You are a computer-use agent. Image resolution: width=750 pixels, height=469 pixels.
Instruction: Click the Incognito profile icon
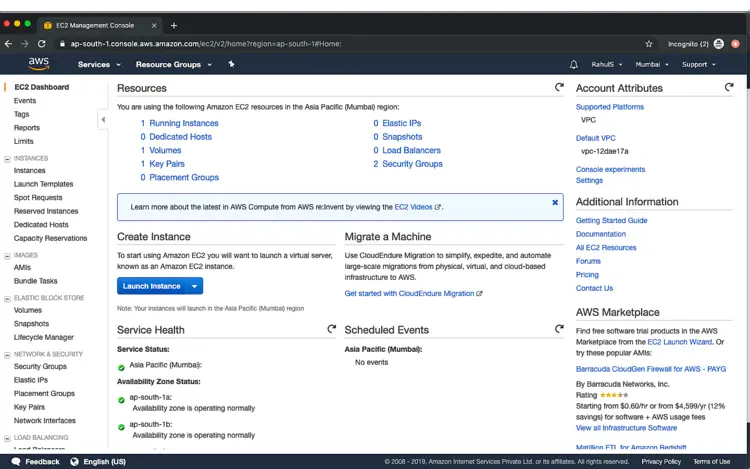pyautogui.click(x=718, y=44)
